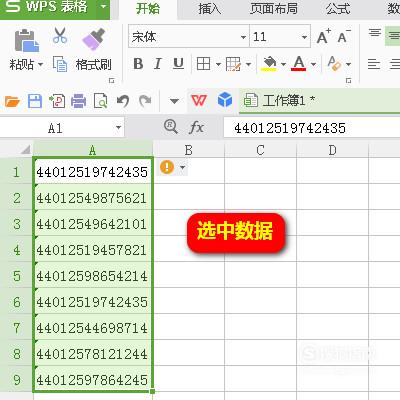
Task: Click the orange error warning icon
Action: 167,167
